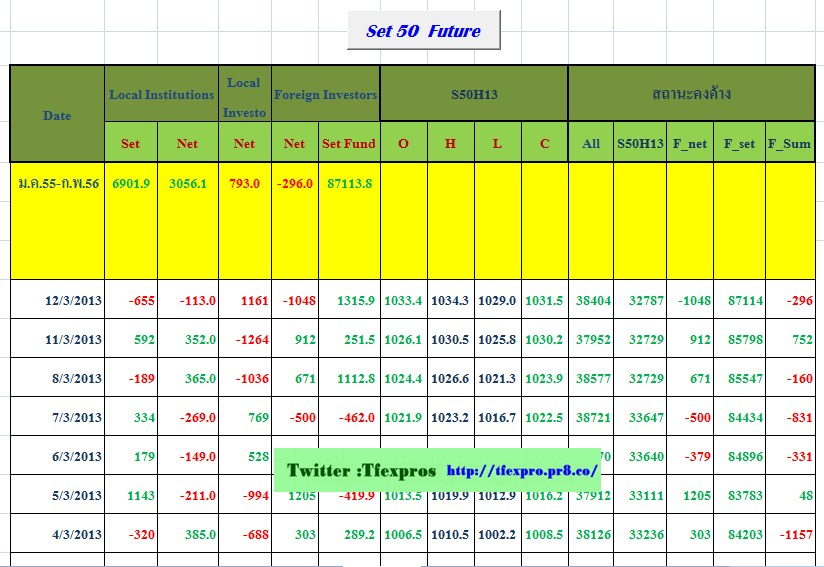824x567 pixels.
Task: Select the F_Sum column header
Action: [789, 143]
